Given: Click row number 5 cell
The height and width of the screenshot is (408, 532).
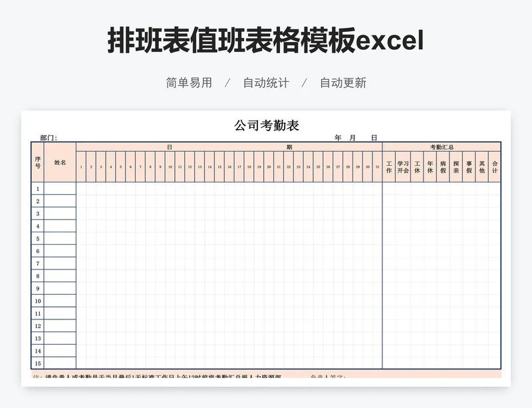Looking at the screenshot, I should pyautogui.click(x=38, y=238).
